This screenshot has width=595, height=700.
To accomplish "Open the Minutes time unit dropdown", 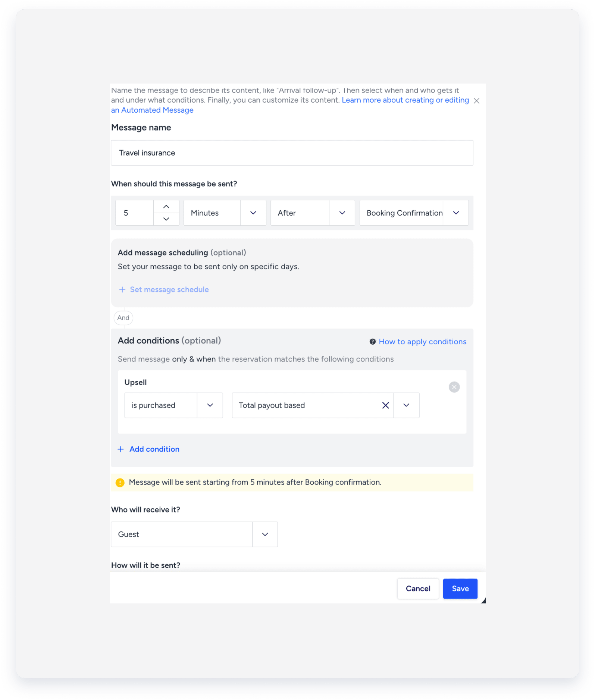I will pos(225,213).
